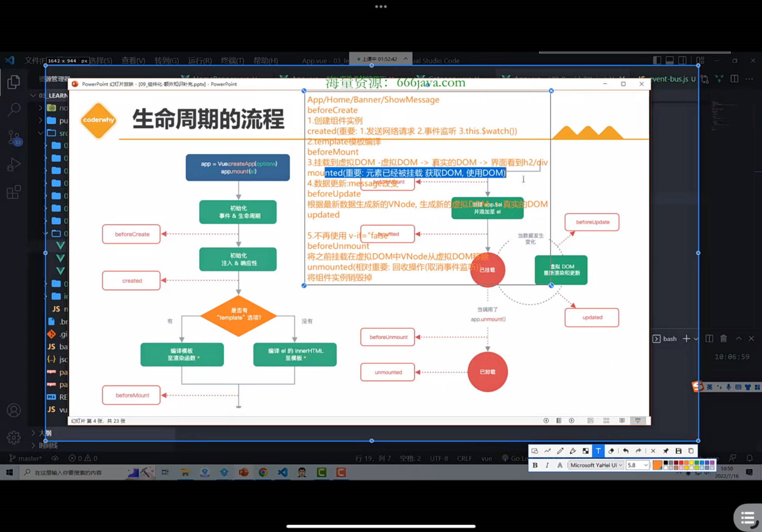Open the Explorer view in VS Code activity bar
Screen dimensions: 762x532
pyautogui.click(x=14, y=82)
